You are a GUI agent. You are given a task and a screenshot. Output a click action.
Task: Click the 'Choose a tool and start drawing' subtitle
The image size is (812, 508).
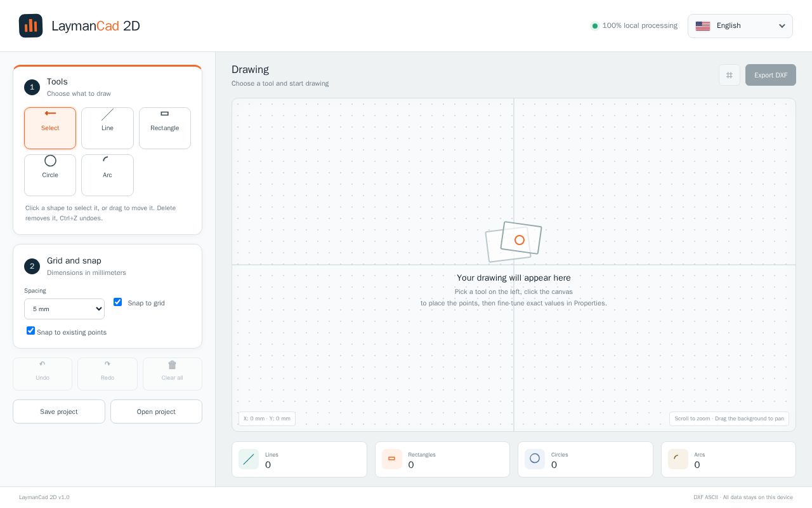click(x=280, y=84)
